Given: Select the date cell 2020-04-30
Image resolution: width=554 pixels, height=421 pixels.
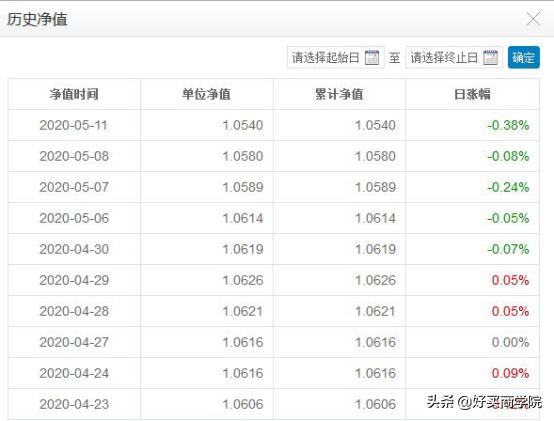Looking at the screenshot, I should 74,249.
